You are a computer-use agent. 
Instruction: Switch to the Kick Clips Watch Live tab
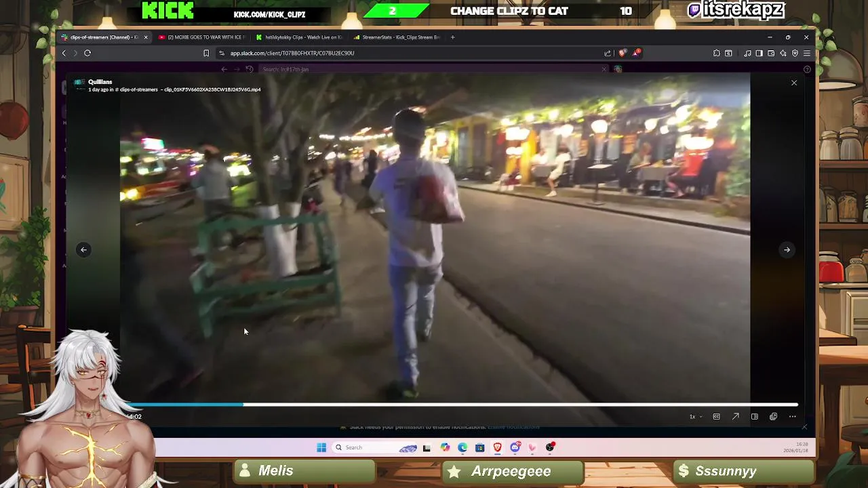click(x=299, y=37)
